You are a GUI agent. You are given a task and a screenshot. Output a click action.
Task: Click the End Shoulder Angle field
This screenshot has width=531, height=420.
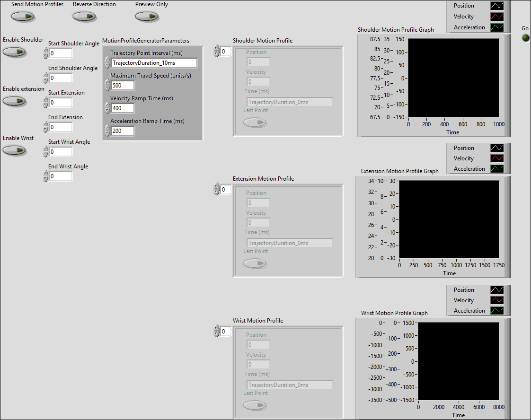[x=61, y=78]
